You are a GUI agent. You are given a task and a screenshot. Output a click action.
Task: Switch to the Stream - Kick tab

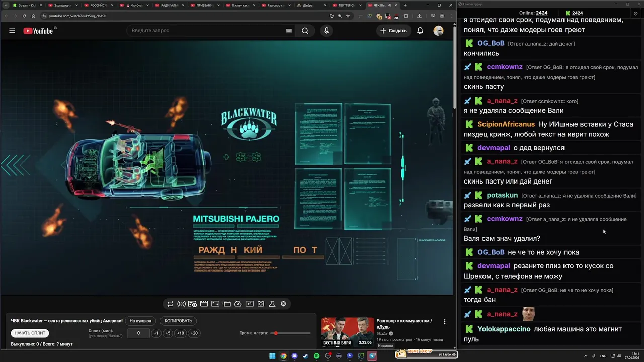point(26,5)
